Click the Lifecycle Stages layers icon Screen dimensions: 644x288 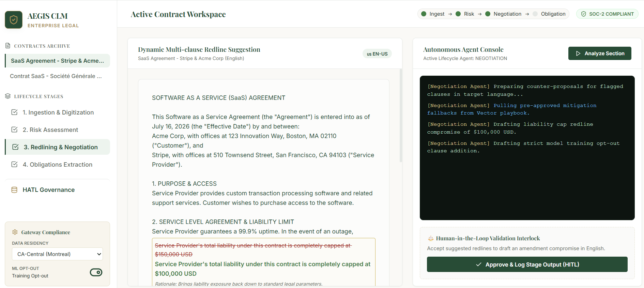[8, 96]
